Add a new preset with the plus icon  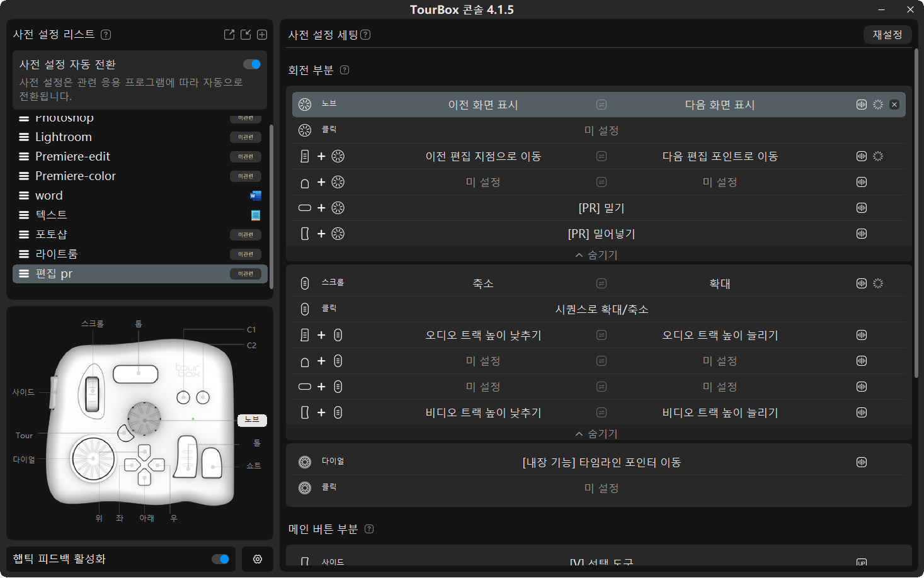[x=262, y=35]
